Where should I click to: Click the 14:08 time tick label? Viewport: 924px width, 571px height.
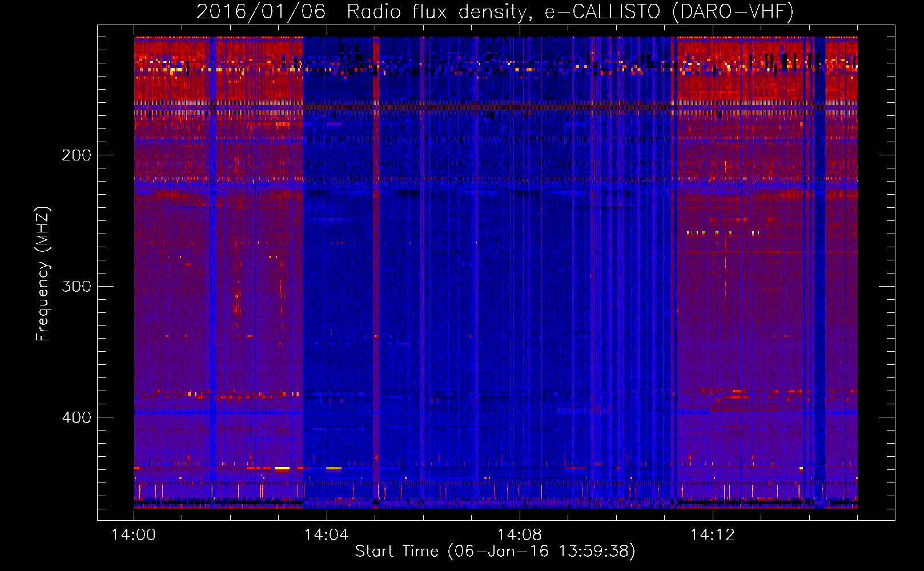click(x=520, y=535)
